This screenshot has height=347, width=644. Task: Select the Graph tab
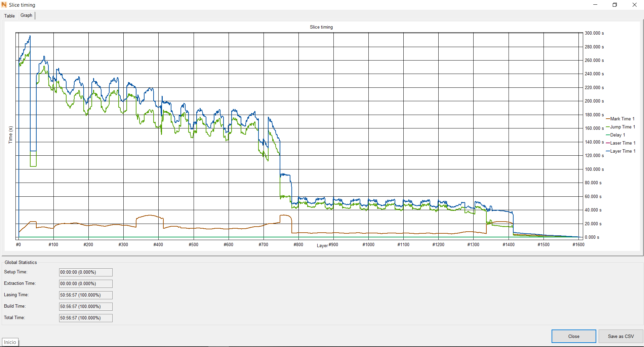pos(26,15)
